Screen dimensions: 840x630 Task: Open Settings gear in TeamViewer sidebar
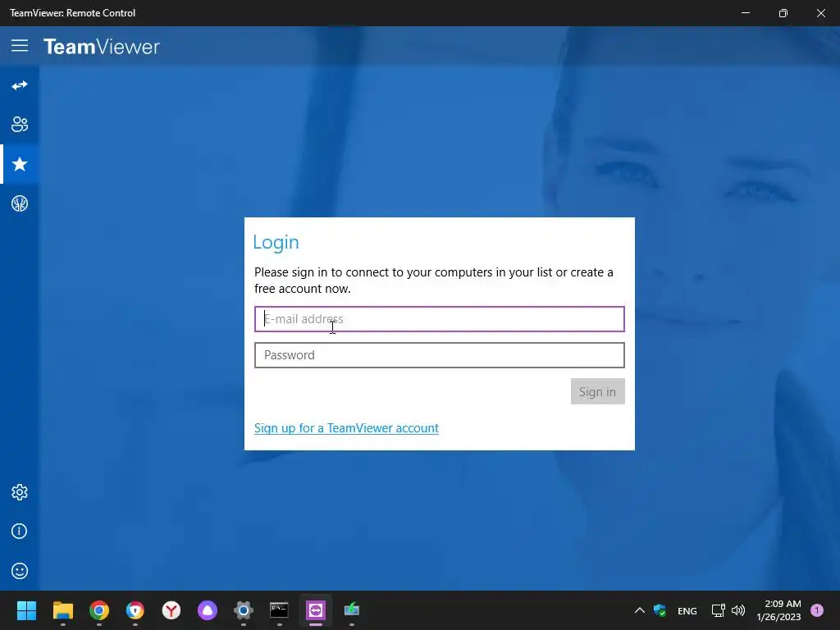(x=20, y=492)
